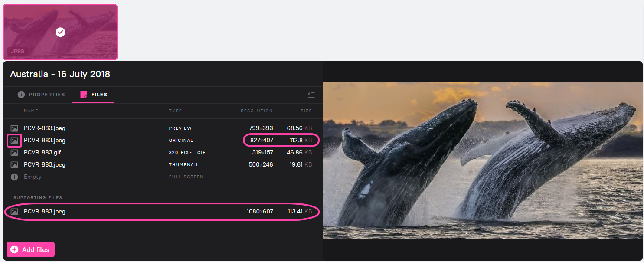This screenshot has height=262, width=644.
Task: Collapse the side panel with the list-arrow icon
Action: [x=311, y=95]
